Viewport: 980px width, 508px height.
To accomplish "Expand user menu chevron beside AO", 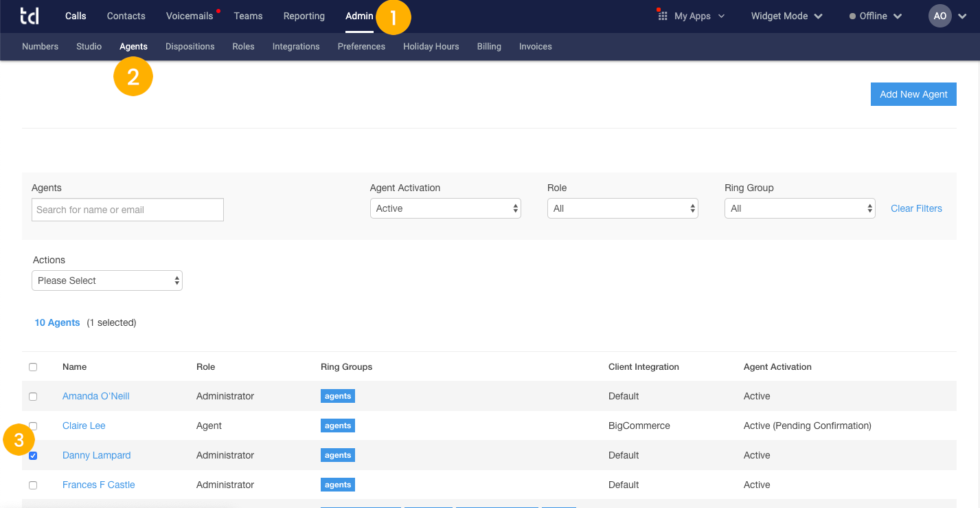I will click(961, 16).
